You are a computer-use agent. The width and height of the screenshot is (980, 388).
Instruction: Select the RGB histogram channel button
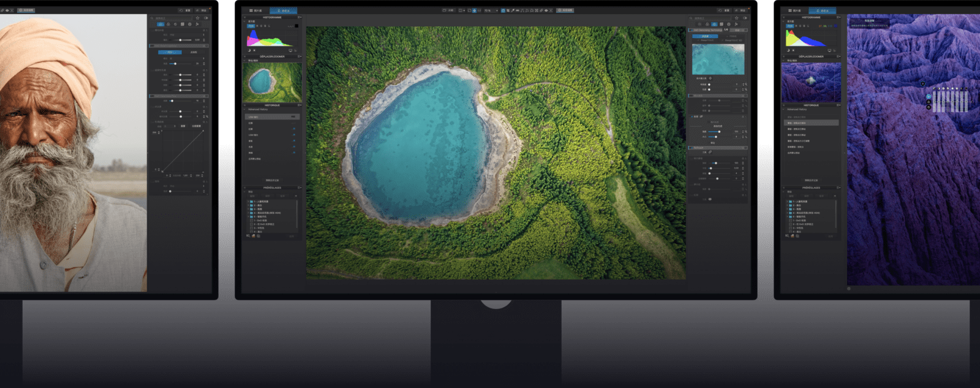[x=251, y=26]
